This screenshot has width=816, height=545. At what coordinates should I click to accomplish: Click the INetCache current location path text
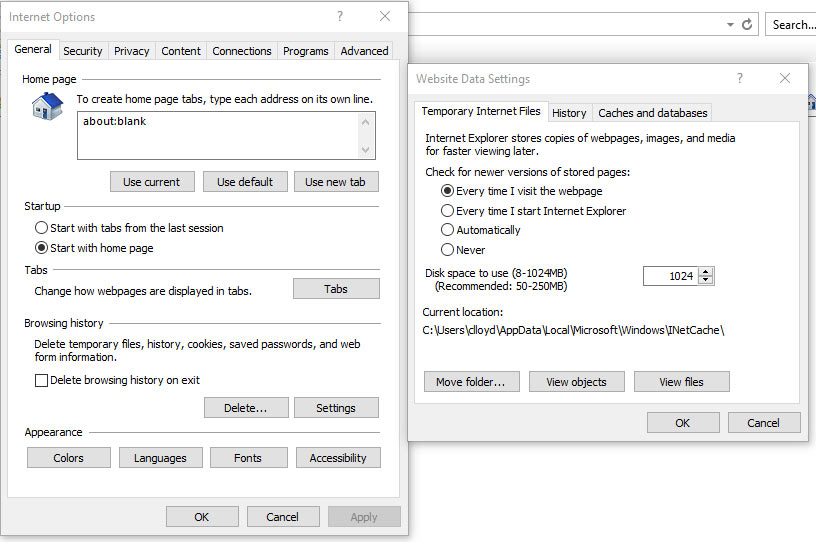[x=573, y=330]
